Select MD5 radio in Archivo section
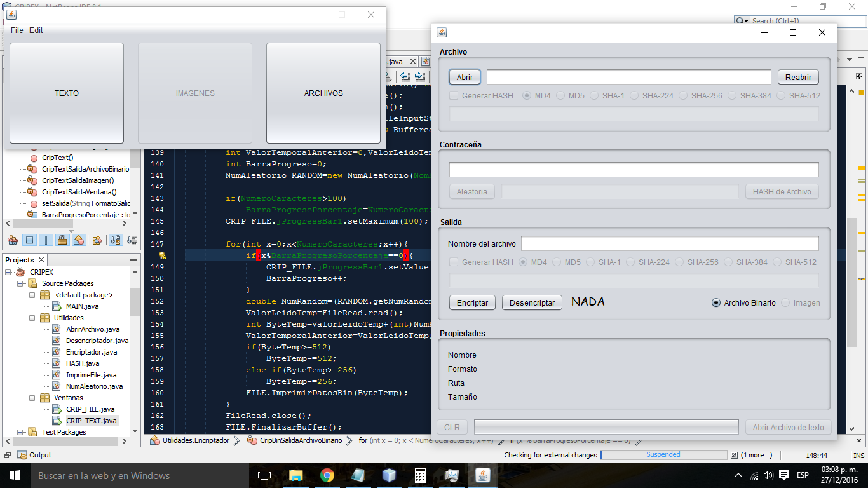The width and height of the screenshot is (868, 488). tap(560, 96)
